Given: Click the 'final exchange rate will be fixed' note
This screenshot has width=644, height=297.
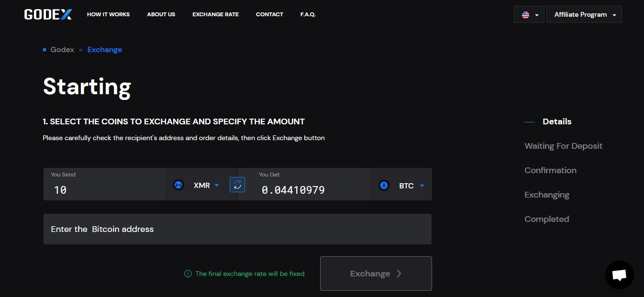Looking at the screenshot, I should click(250, 274).
